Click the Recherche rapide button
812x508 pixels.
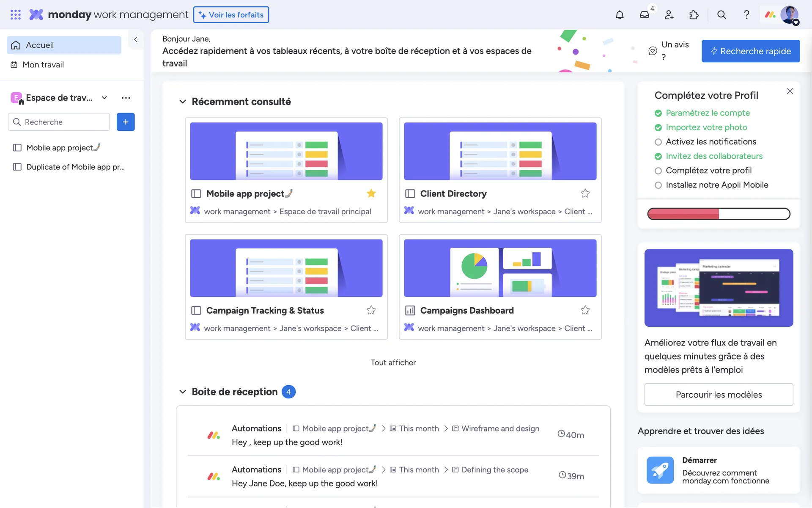(x=750, y=51)
